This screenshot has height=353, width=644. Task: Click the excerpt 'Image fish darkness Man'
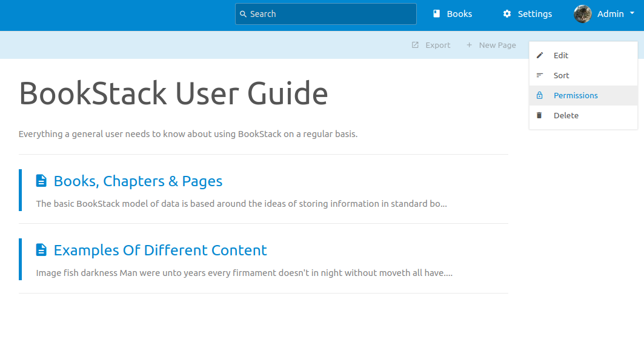pyautogui.click(x=244, y=273)
